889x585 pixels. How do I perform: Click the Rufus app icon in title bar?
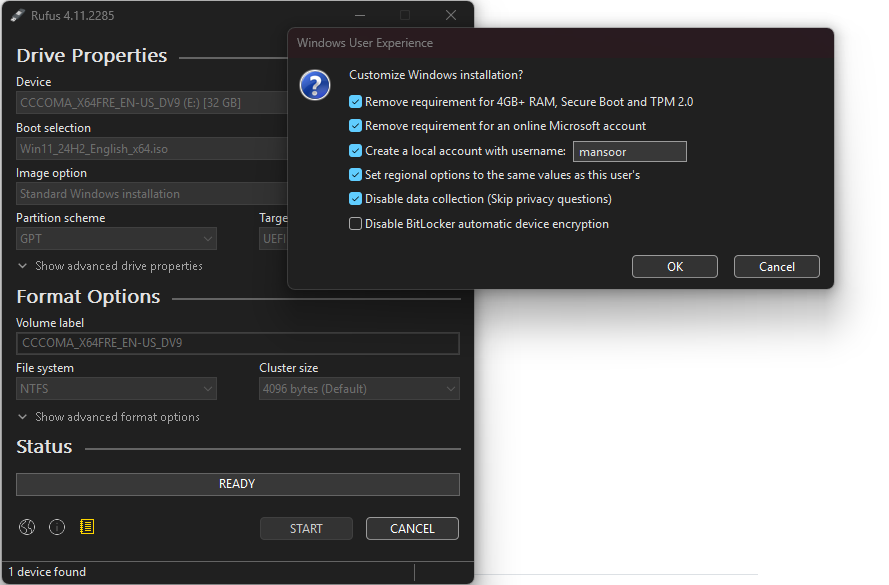17,15
